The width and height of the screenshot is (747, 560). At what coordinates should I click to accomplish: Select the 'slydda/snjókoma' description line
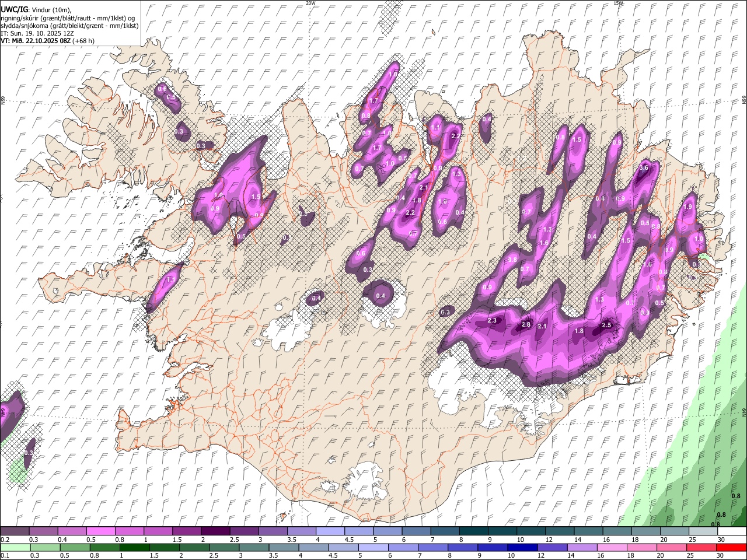coord(69,26)
